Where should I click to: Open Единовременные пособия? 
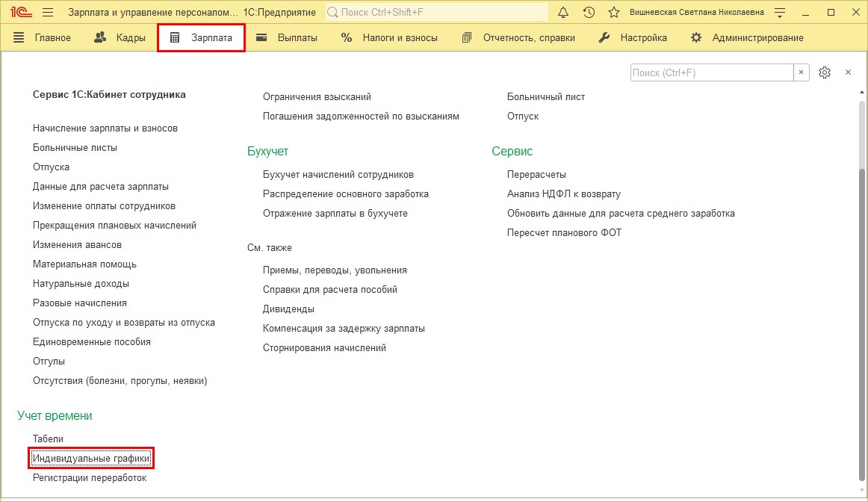click(92, 342)
